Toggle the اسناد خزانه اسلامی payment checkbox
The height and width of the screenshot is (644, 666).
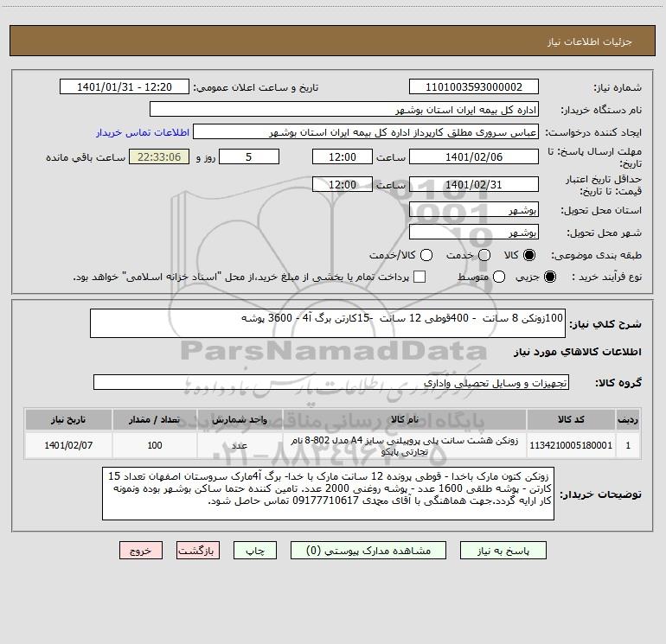coord(419,277)
